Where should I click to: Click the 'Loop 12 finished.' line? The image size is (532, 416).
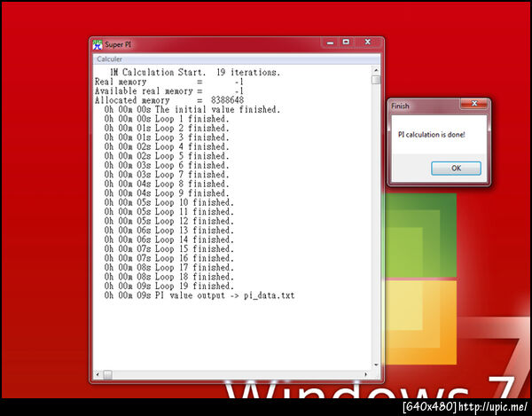(169, 221)
